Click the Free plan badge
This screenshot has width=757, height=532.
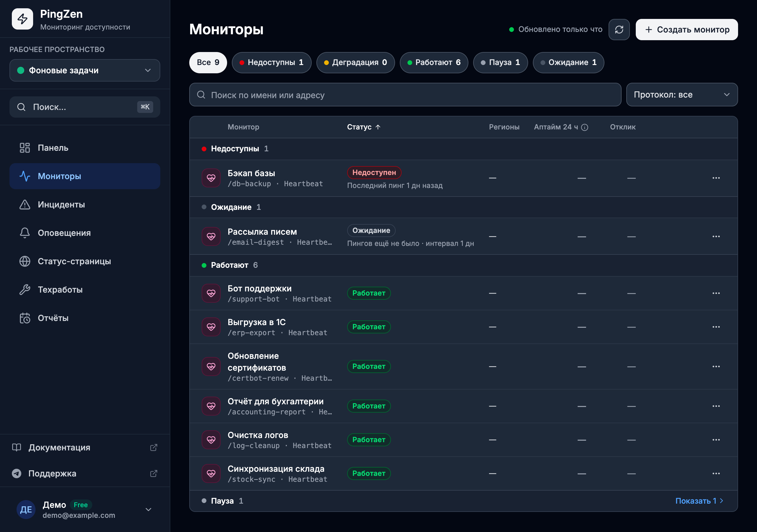[x=80, y=505]
